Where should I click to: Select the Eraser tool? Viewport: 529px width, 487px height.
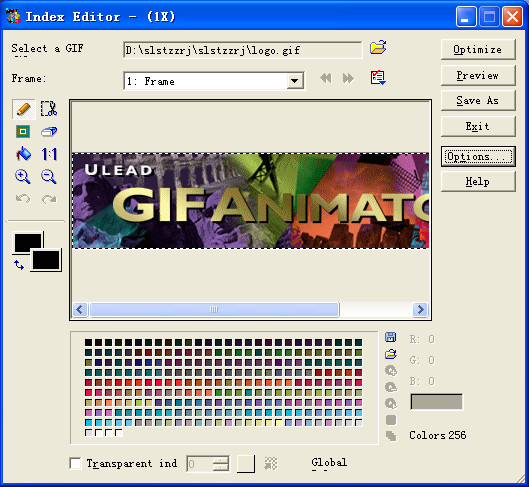tap(49, 132)
